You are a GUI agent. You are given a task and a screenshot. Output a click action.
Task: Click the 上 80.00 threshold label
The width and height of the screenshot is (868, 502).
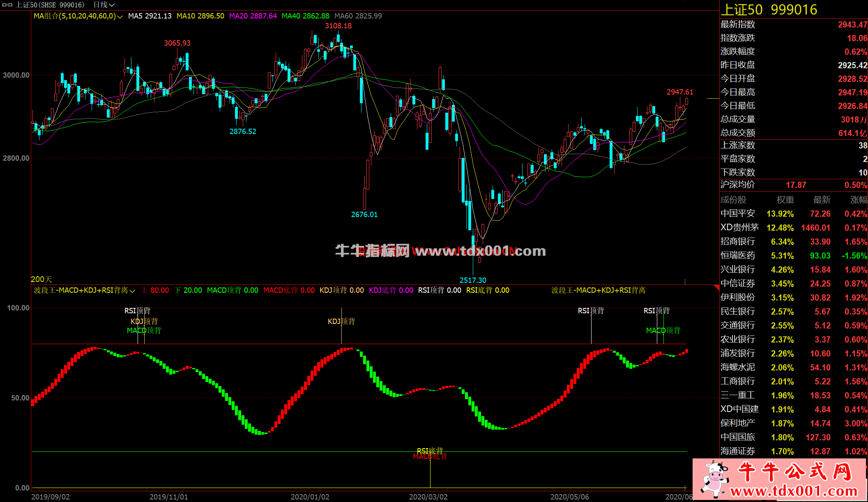(155, 290)
